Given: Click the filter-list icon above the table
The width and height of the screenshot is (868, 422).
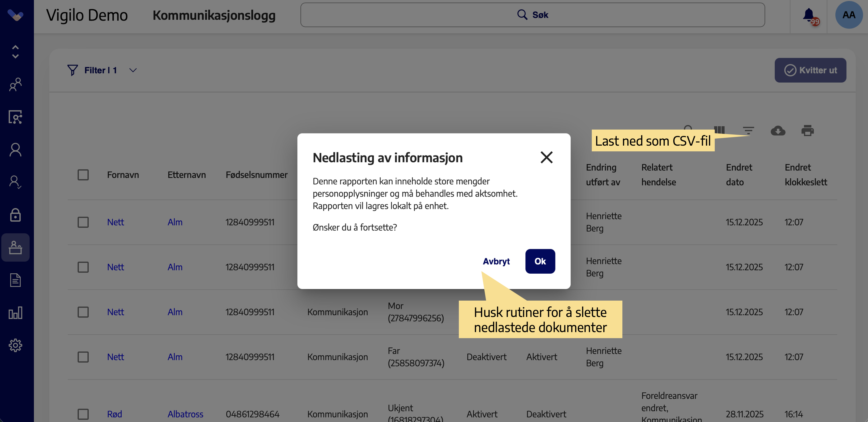Looking at the screenshot, I should tap(748, 130).
